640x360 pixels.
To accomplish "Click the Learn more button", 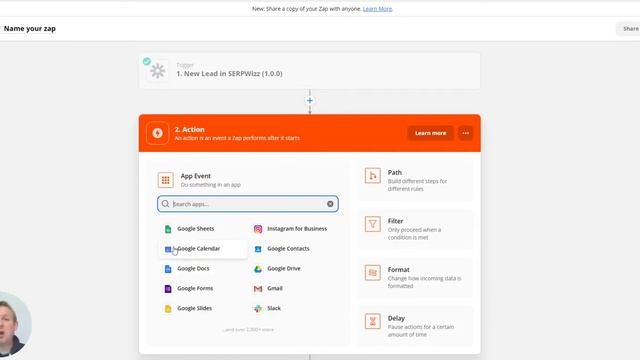I will [x=431, y=133].
